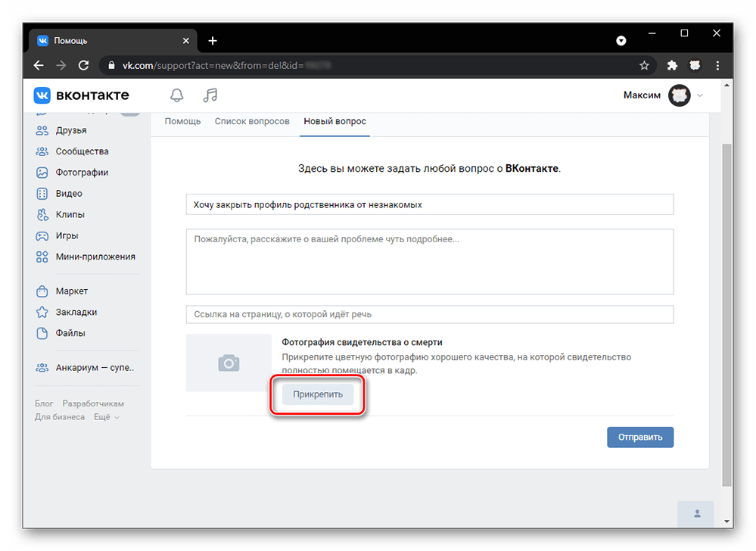
Task: Click the page link input field
Action: point(430,314)
